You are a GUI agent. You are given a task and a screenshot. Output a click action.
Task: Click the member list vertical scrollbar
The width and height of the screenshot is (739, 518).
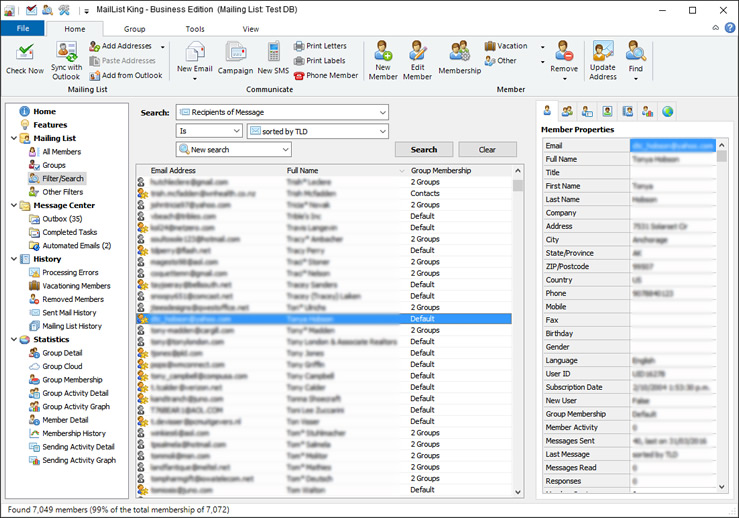pos(517,330)
